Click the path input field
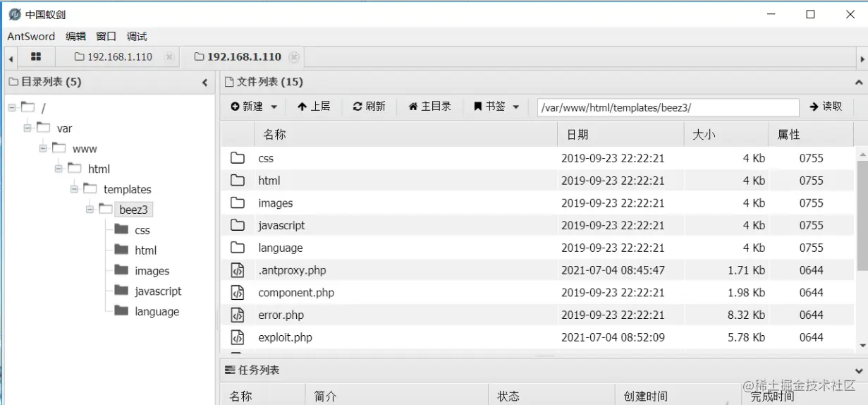The width and height of the screenshot is (868, 405). click(x=668, y=107)
